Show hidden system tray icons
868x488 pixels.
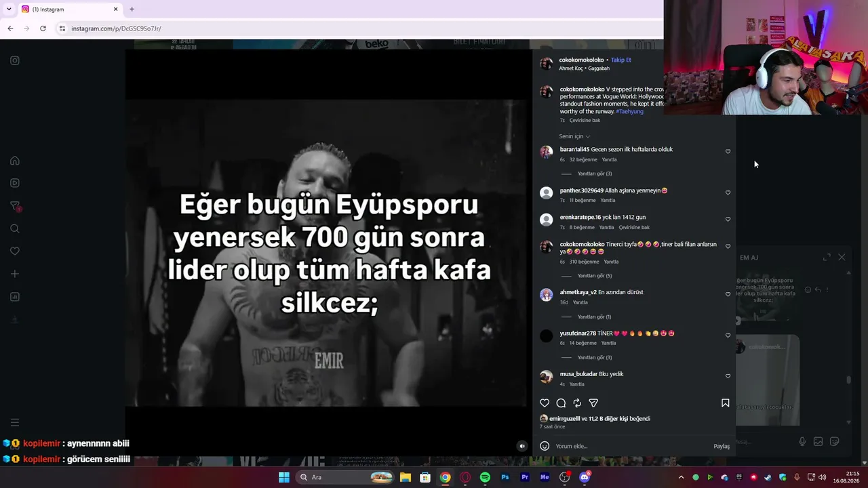pos(681,477)
